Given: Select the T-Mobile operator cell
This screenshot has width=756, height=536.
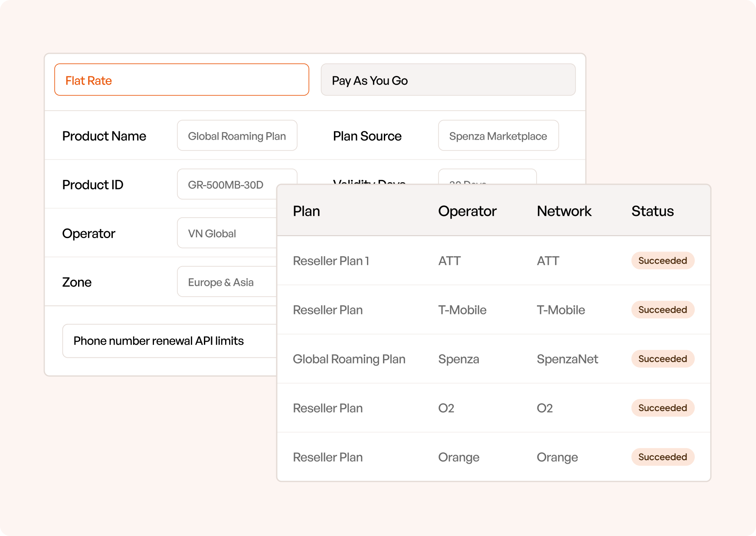Looking at the screenshot, I should coord(462,310).
